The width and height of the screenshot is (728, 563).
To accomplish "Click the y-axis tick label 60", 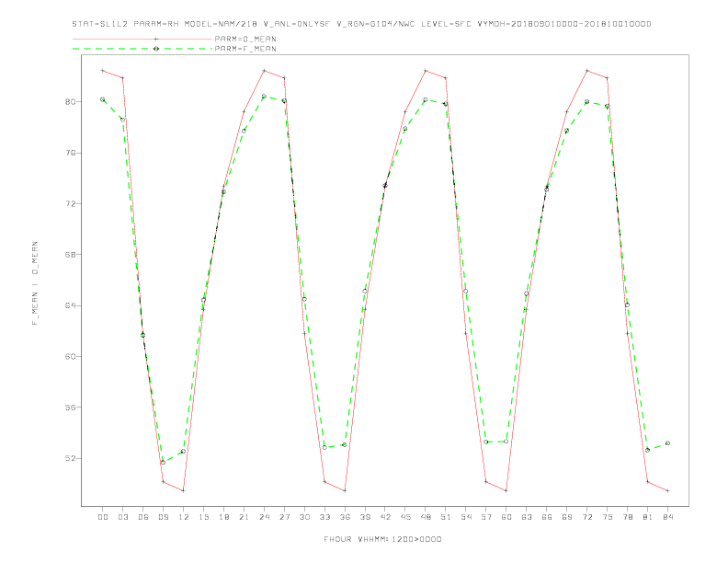I will 70,356.
